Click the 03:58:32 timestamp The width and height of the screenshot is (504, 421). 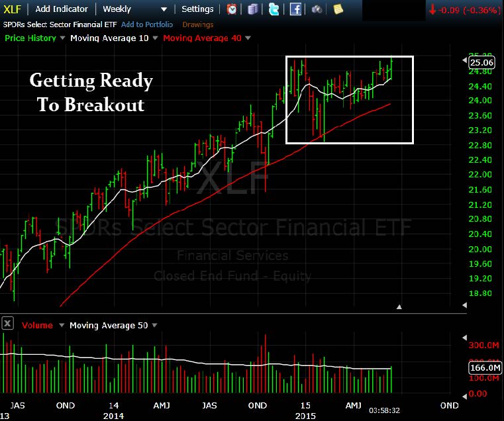(384, 410)
